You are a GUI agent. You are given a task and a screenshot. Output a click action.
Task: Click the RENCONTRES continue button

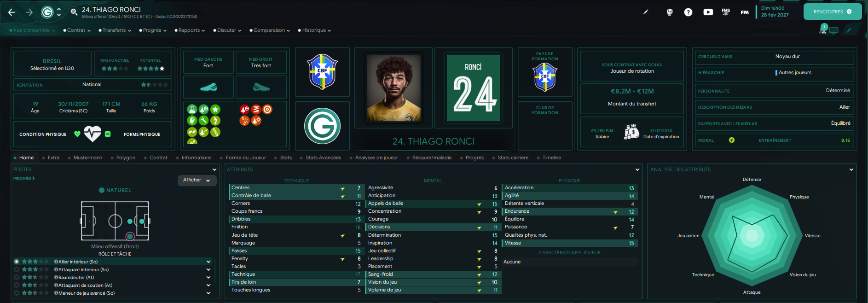click(x=832, y=12)
